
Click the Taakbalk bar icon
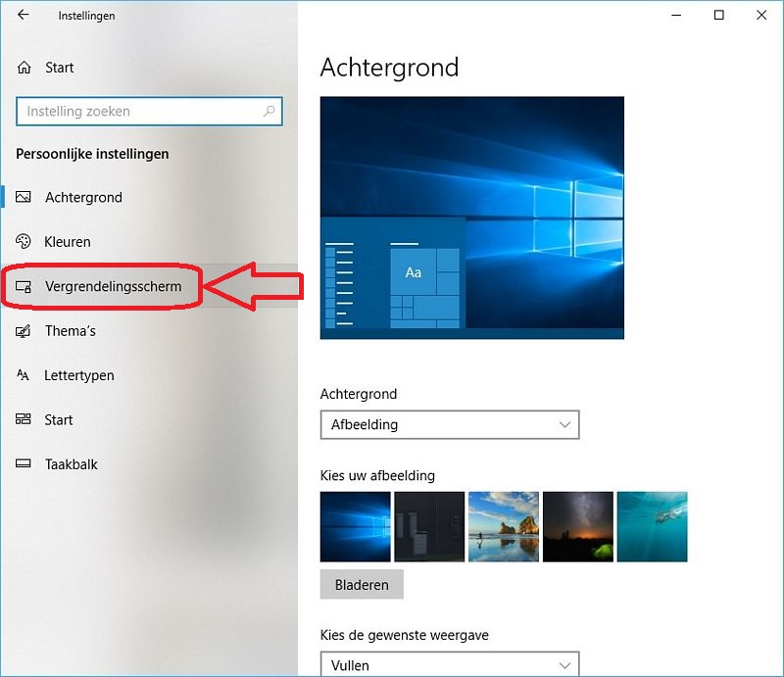pyautogui.click(x=23, y=463)
